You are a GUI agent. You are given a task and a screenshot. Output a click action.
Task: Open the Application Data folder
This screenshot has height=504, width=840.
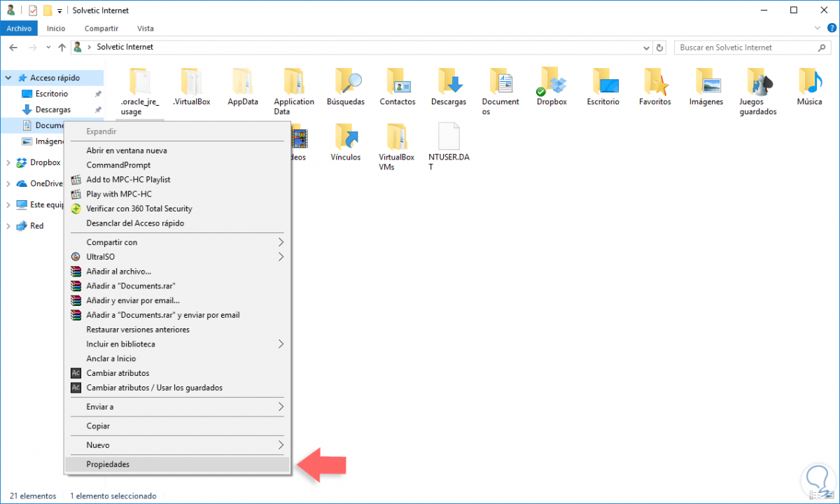coord(294,92)
